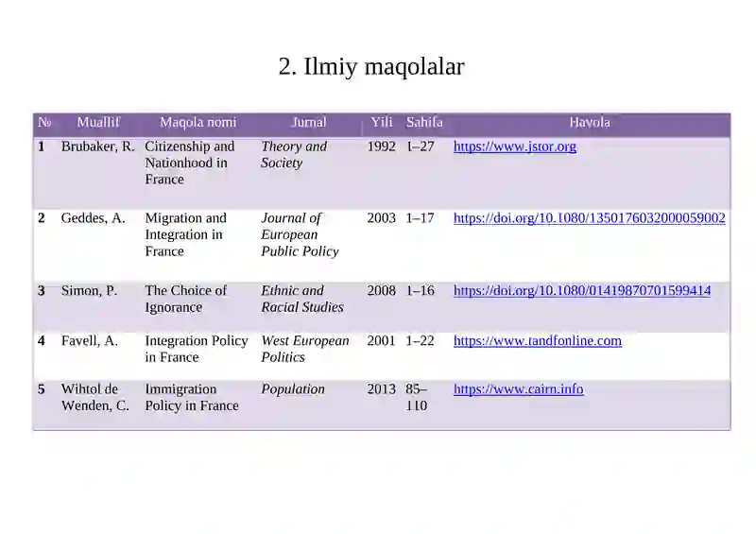756x534 pixels.
Task: Select journal cell 'Theory and Society'
Action: click(294, 155)
